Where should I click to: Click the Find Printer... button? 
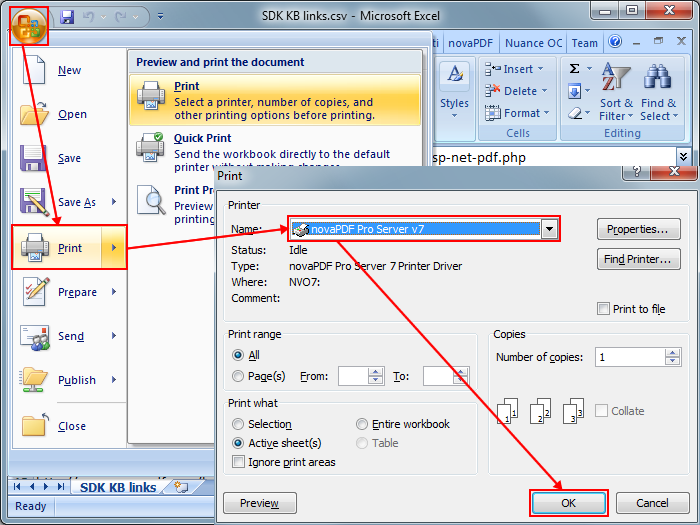click(638, 259)
